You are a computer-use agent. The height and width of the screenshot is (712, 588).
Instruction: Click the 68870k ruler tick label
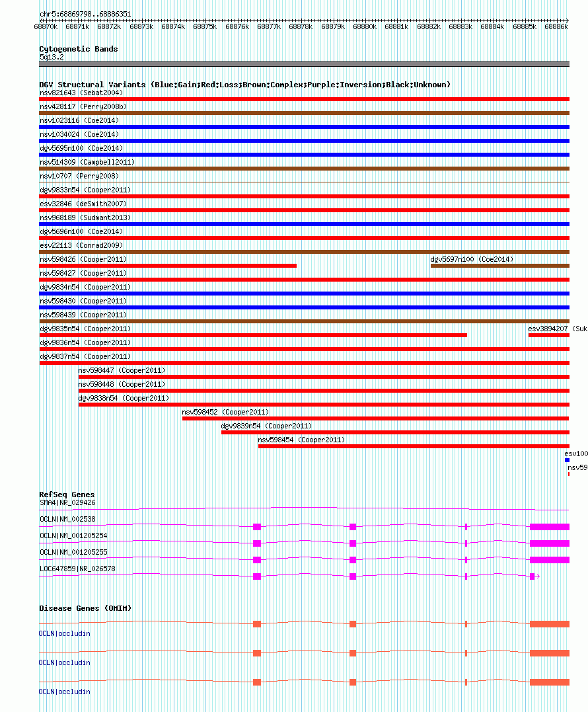point(46,27)
